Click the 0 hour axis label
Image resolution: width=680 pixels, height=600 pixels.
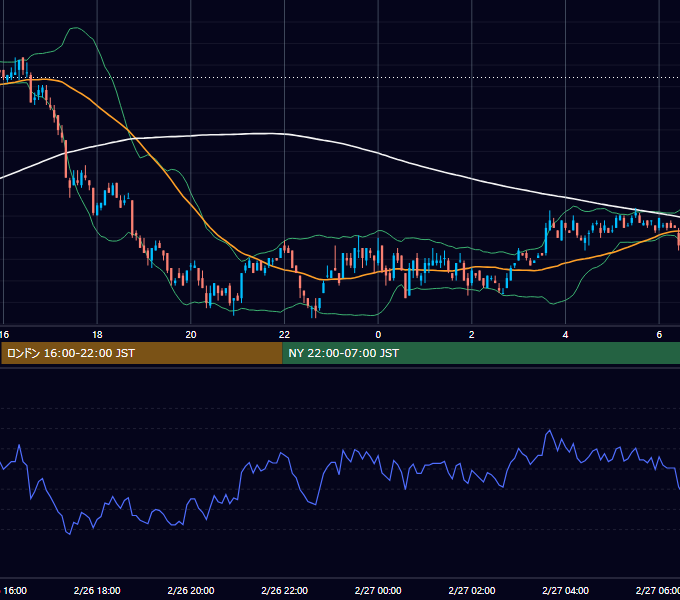(x=378, y=335)
